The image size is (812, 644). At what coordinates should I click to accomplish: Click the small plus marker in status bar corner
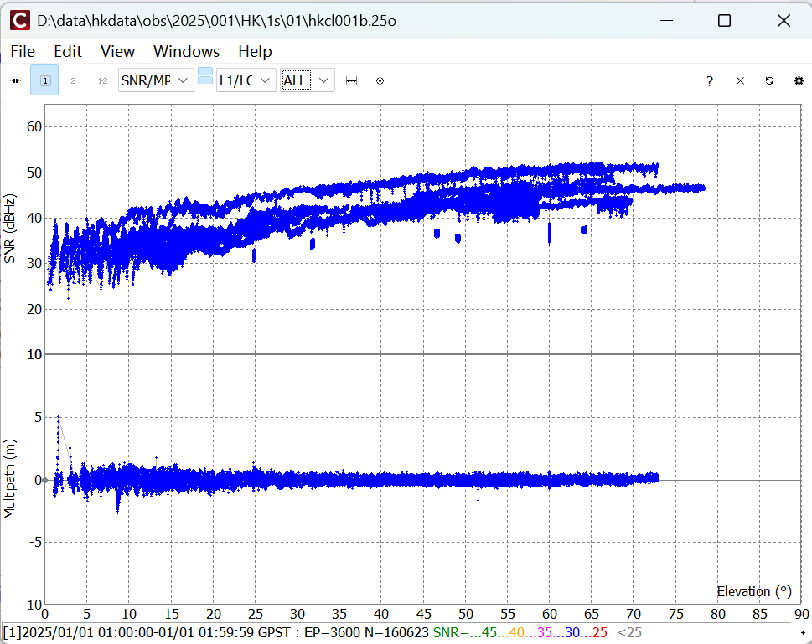click(803, 633)
